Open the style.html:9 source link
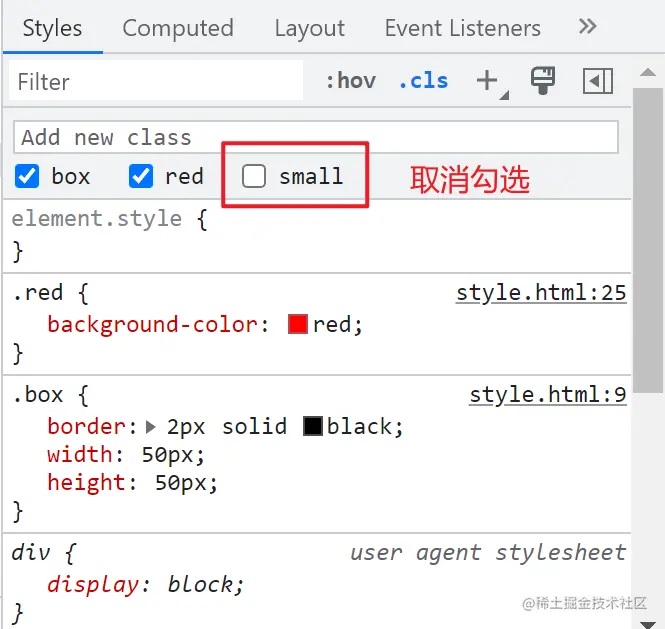Viewport: 665px width, 629px height. (x=548, y=395)
